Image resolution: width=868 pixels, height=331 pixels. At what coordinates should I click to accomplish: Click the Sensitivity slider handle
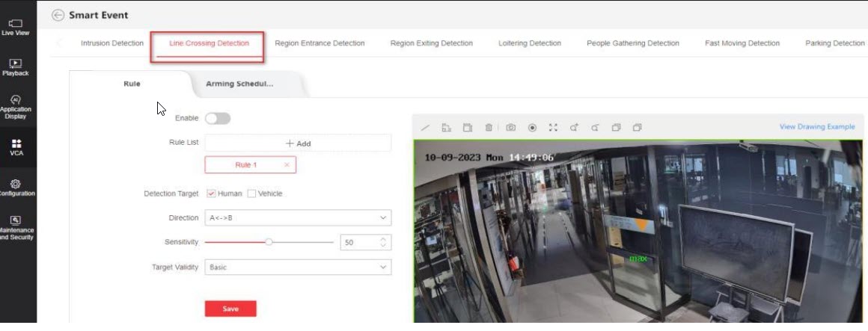[x=269, y=242]
